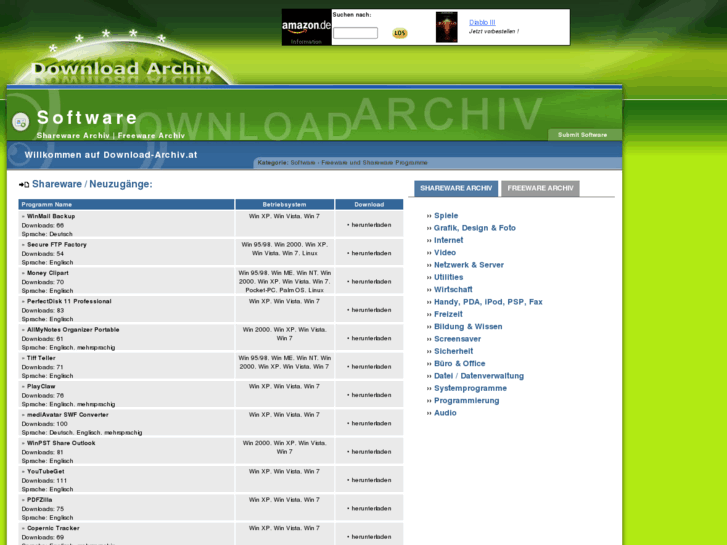727x545 pixels.
Task: Click herunterladen for PlayClaw
Action: [x=371, y=395]
